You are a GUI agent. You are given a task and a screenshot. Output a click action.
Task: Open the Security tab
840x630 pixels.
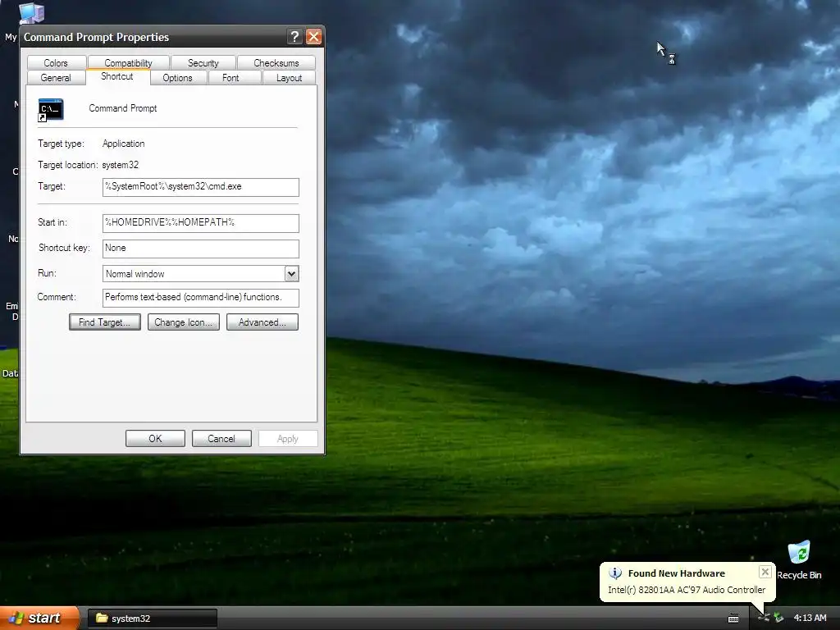203,62
